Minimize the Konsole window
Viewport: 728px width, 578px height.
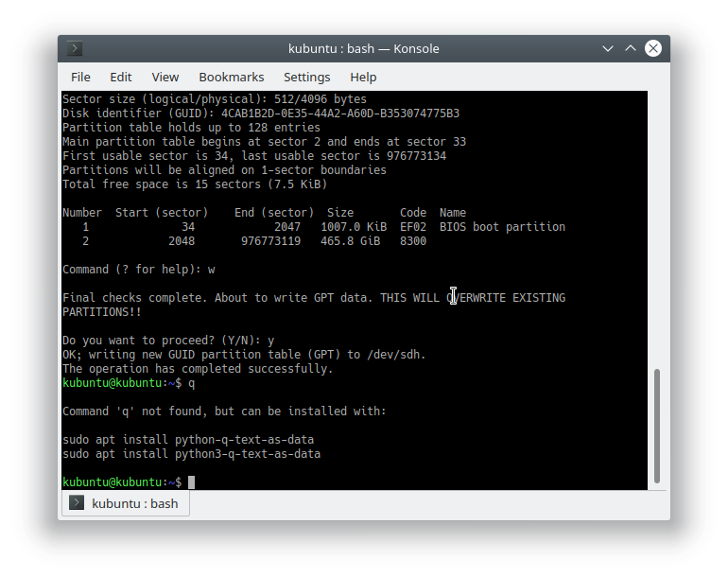[607, 48]
